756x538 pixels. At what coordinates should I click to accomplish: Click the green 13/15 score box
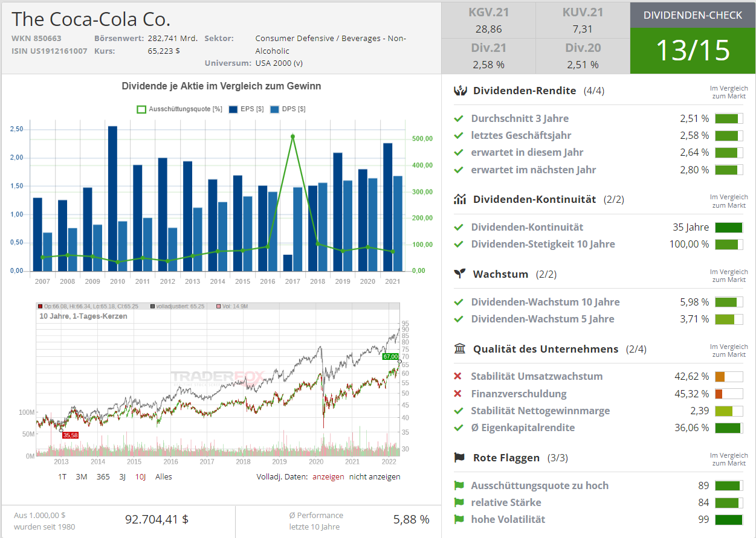point(693,51)
